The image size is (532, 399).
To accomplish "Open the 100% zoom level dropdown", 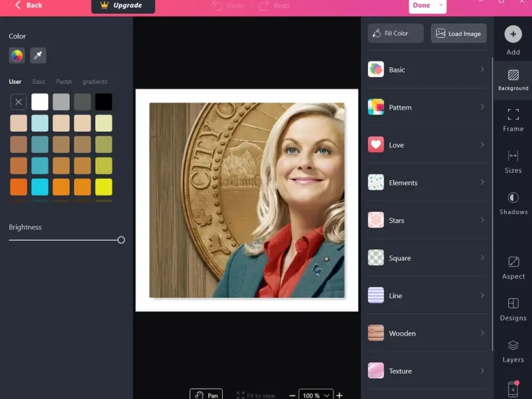I will (x=316, y=395).
